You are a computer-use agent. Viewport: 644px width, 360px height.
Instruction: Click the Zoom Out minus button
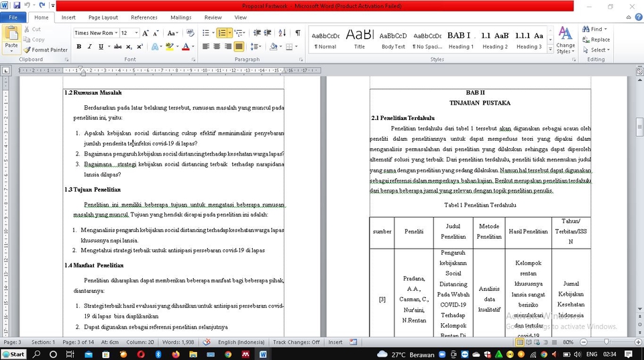pyautogui.click(x=583, y=342)
